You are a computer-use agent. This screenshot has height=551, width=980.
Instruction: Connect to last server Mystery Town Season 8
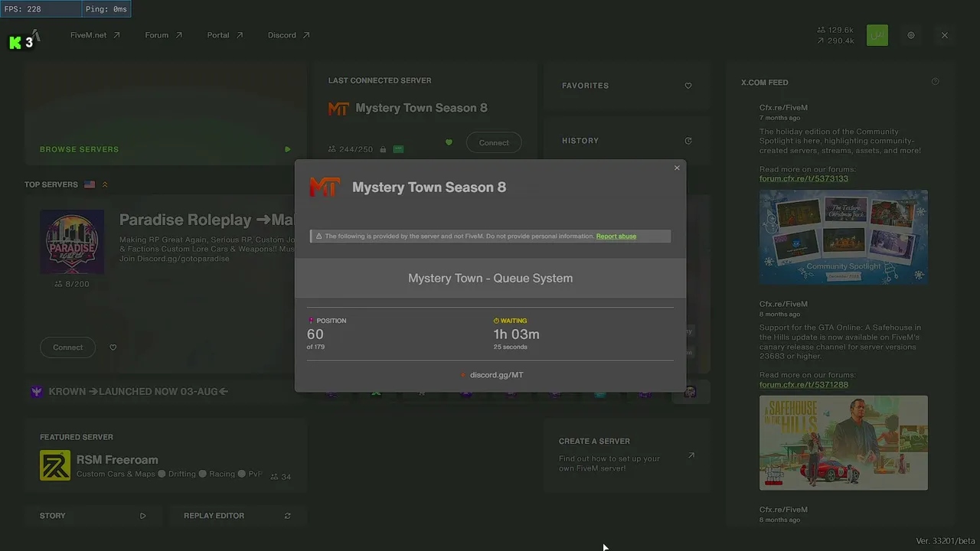[x=494, y=143]
